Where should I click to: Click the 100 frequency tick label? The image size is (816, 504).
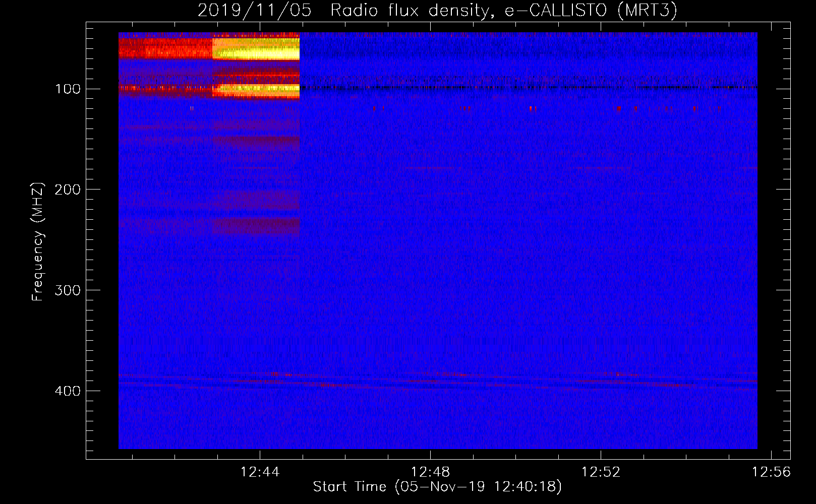pos(68,89)
